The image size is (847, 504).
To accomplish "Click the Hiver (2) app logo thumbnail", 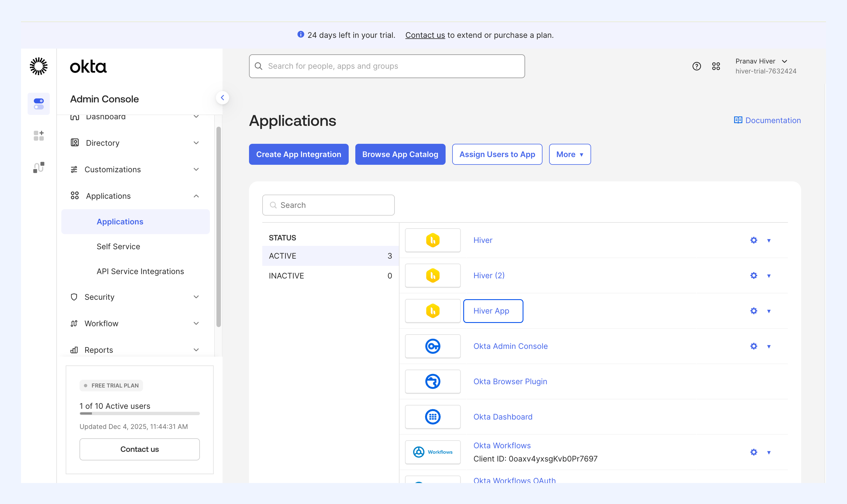I will coord(433,275).
